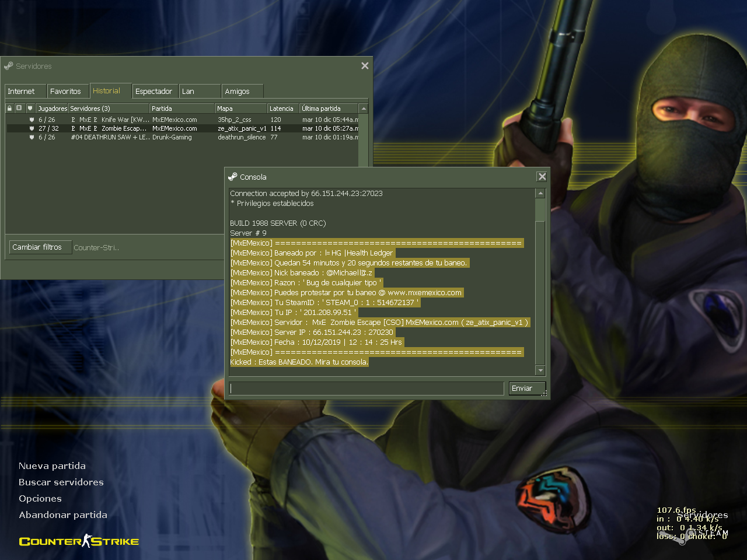Select the #04 DEATHRUN SAW server row
The width and height of the screenshot is (747, 560).
[x=182, y=137]
